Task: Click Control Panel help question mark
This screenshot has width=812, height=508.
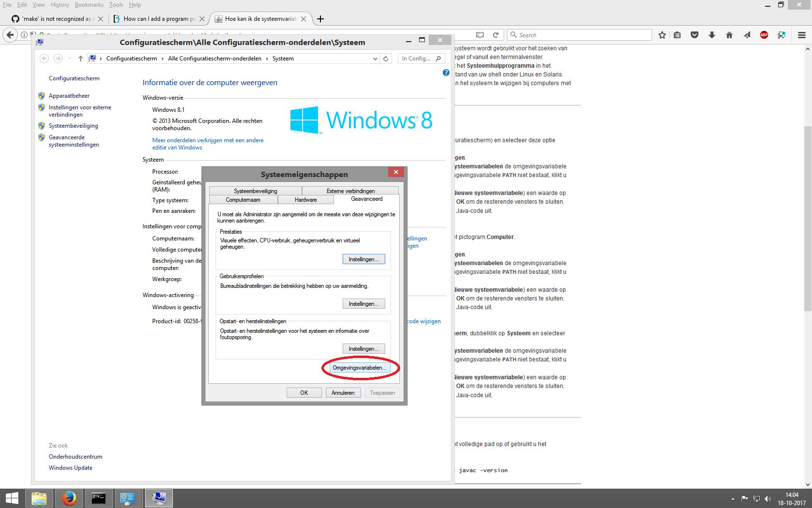Action: [x=446, y=73]
